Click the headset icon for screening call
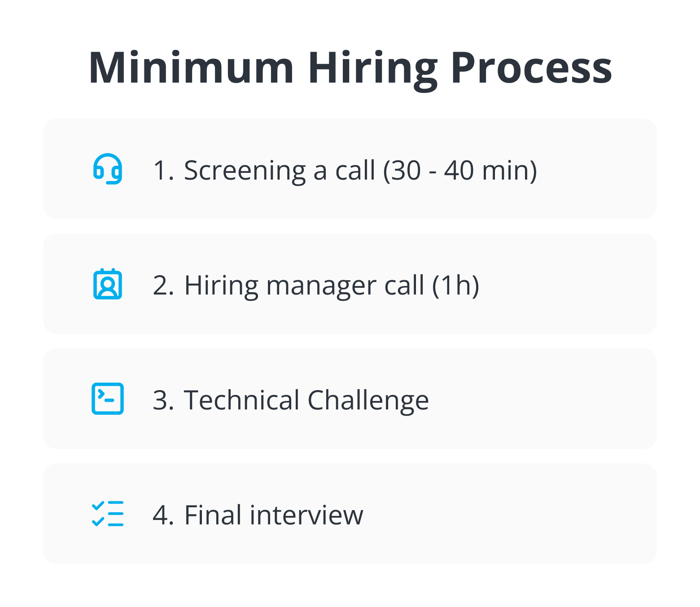This screenshot has width=700, height=607. coord(108,169)
